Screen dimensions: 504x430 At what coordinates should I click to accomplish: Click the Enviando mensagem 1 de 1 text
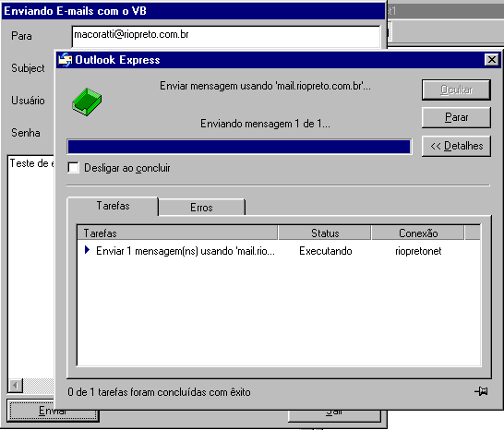(x=265, y=124)
